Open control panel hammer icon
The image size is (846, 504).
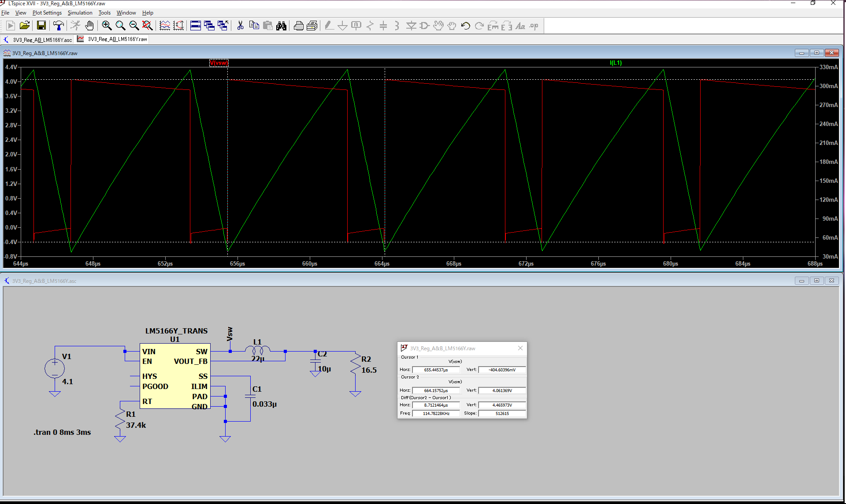58,26
